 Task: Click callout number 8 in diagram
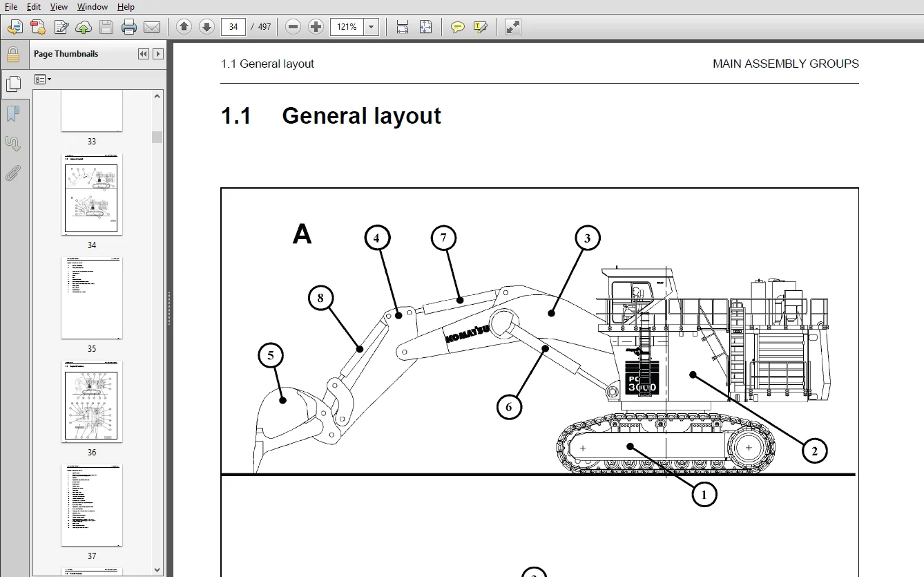click(x=320, y=299)
